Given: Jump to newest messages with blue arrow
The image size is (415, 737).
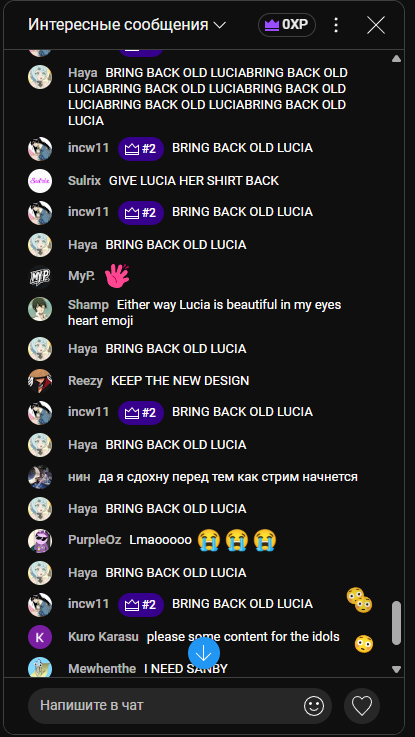Looking at the screenshot, I should [x=204, y=653].
